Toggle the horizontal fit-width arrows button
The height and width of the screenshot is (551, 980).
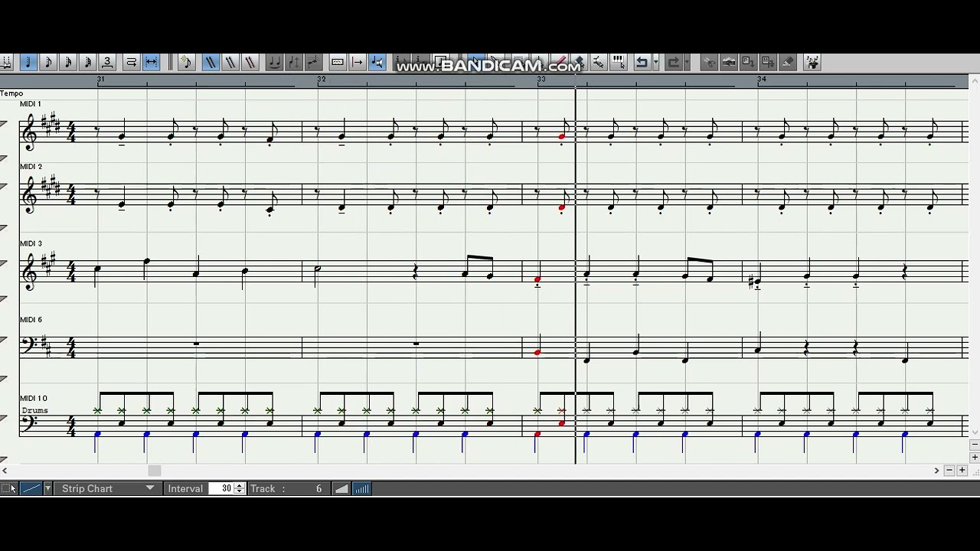[x=151, y=62]
